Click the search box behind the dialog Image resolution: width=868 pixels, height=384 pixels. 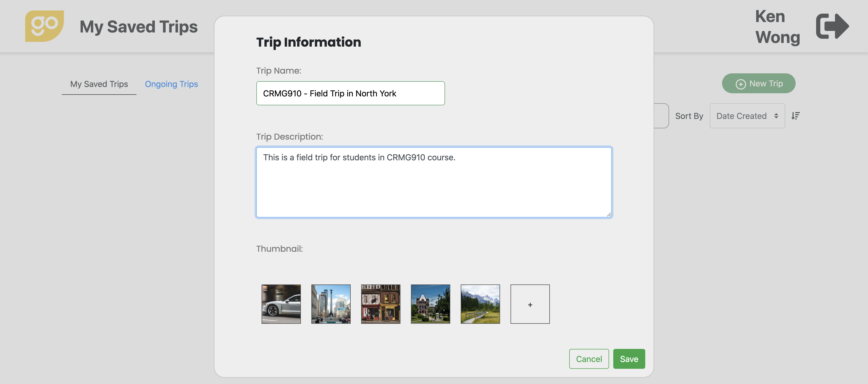click(x=661, y=116)
